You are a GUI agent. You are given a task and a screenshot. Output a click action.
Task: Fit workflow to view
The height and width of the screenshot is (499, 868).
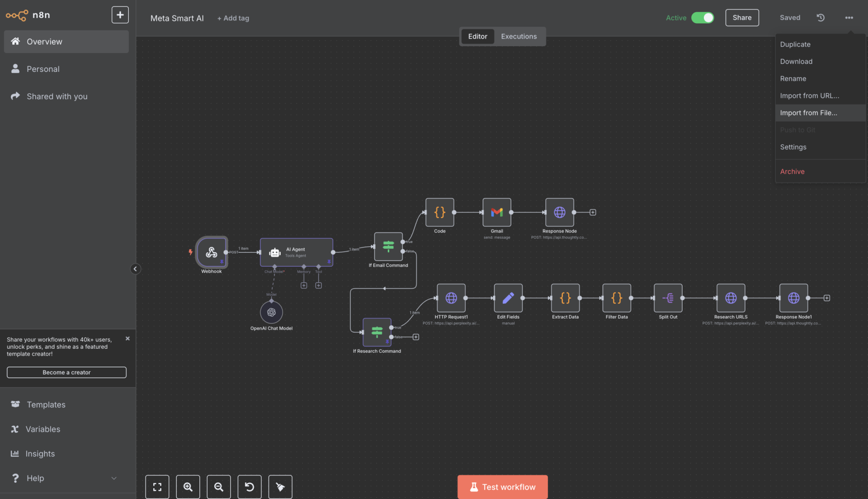point(157,487)
